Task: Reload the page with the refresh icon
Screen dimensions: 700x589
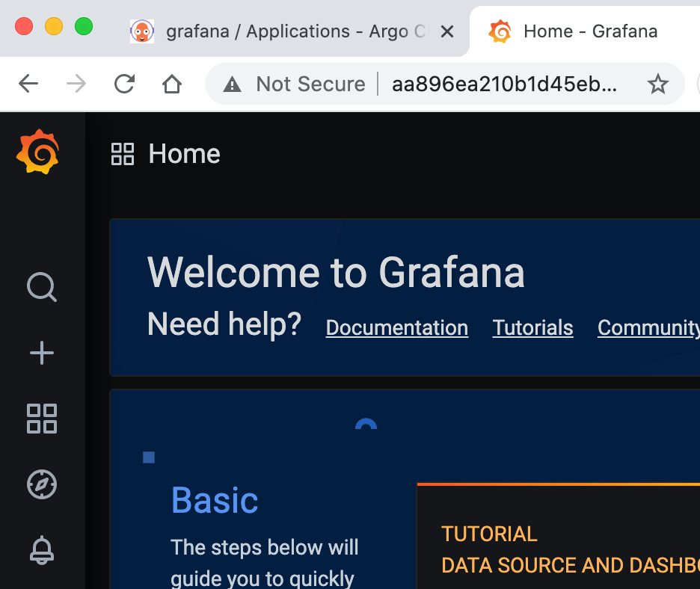Action: 124,84
